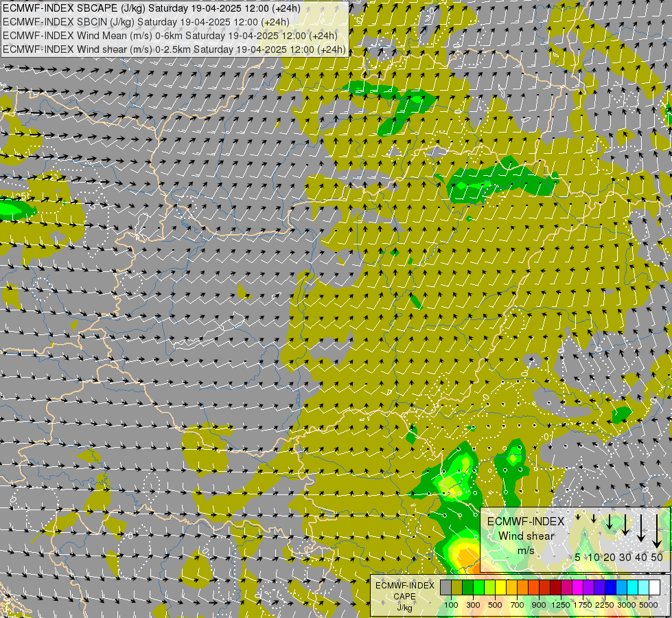Image resolution: width=672 pixels, height=618 pixels.
Task: Click the Wind shear 0-2.5km title line
Action: click(x=174, y=49)
